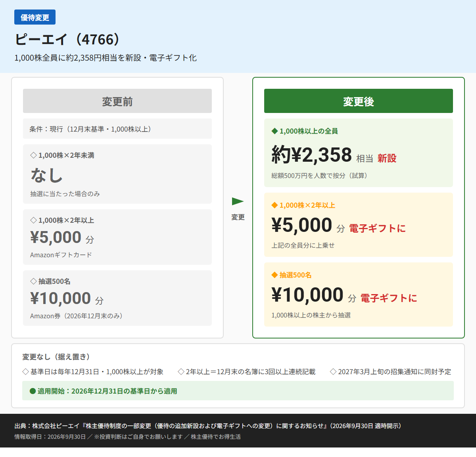The image size is (476, 457).
Task: Click ¥5,000 amount in 変更前 card
Action: click(x=56, y=237)
